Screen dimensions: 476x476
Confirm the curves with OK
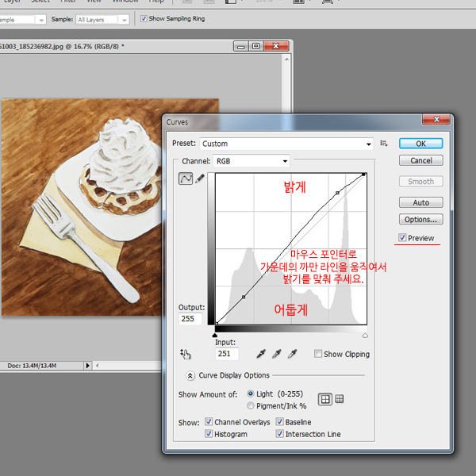(x=420, y=144)
